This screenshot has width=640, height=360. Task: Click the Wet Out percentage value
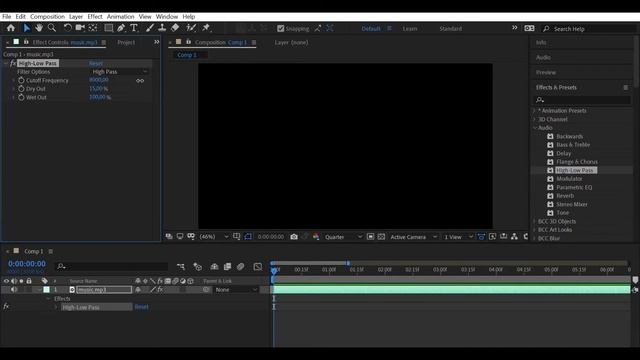click(x=100, y=97)
